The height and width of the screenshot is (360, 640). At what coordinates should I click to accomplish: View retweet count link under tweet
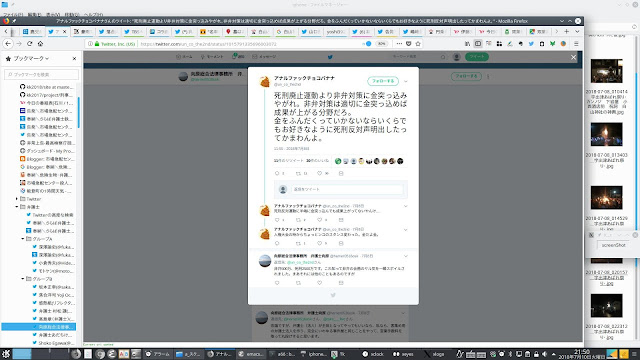[289, 161]
